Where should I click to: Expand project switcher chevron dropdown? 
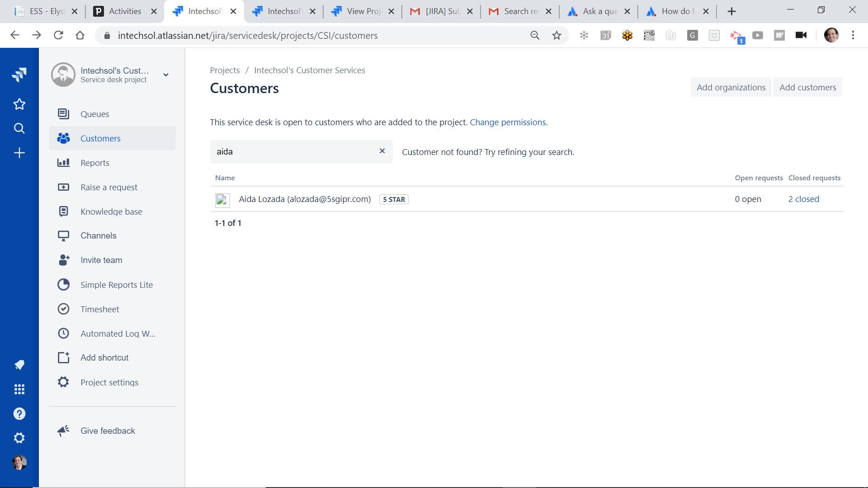[x=166, y=75]
